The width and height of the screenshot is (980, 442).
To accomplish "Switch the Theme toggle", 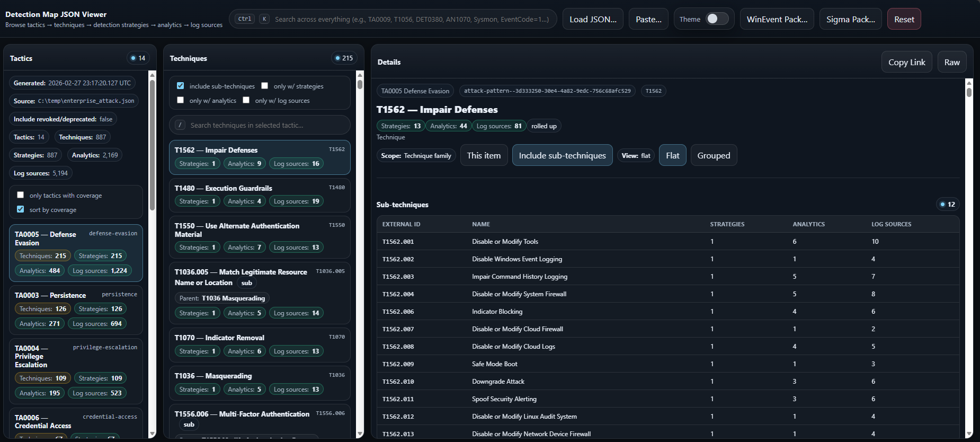I will tap(717, 19).
